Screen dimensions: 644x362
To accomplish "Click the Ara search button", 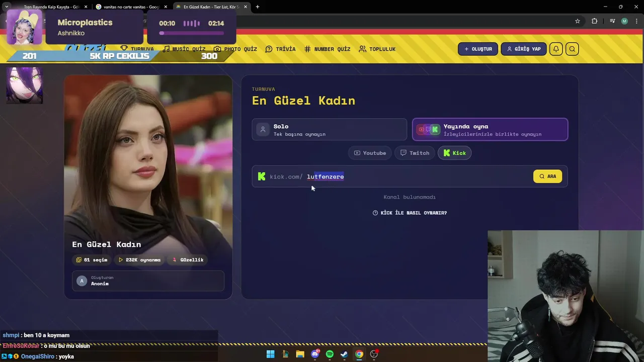I will [x=548, y=176].
